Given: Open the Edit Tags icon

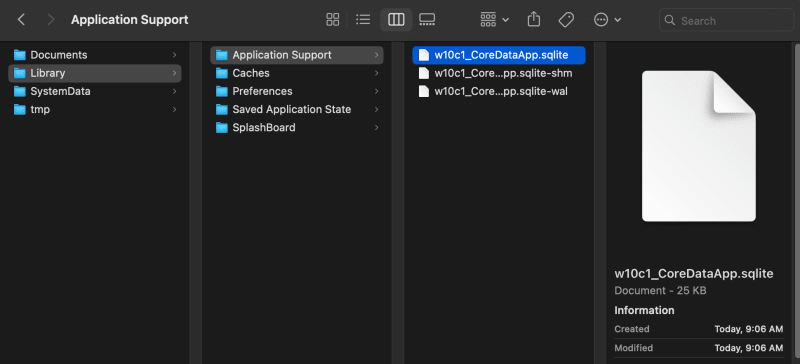Looking at the screenshot, I should [x=566, y=20].
